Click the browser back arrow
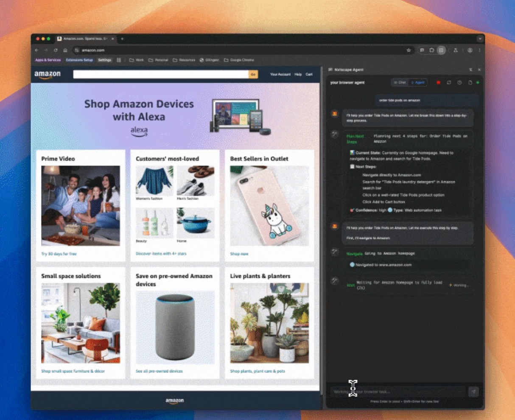Image resolution: width=515 pixels, height=420 pixels. pyautogui.click(x=36, y=50)
